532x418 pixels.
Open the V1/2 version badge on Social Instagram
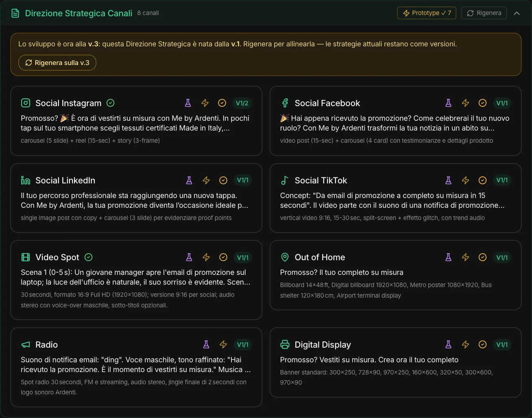242,103
